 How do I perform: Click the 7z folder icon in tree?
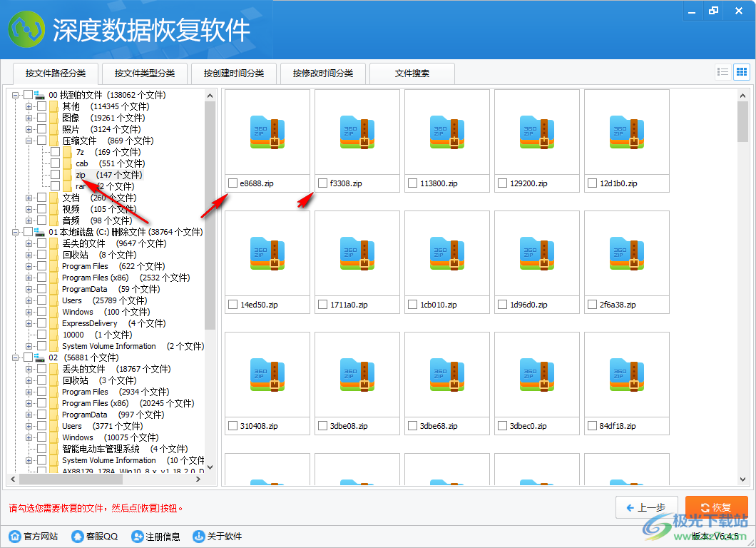click(68, 152)
